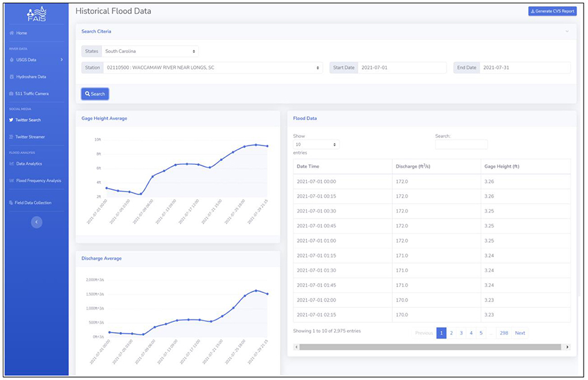Click the table cell '2021-07-01 02:15'
Image resolution: width=588 pixels, height=380 pixels.
pos(342,315)
